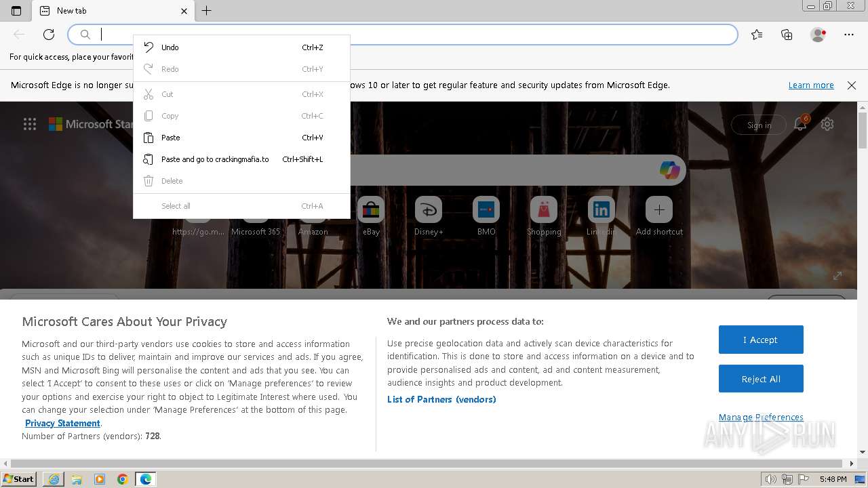Open File Explorer from taskbar
The height and width of the screenshot is (488, 868).
click(x=77, y=479)
